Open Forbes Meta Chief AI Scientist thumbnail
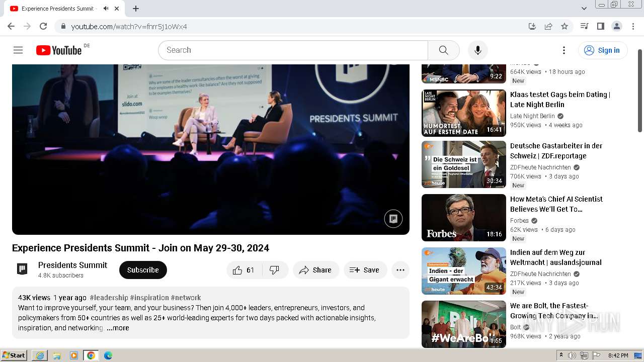Screen dimensions: 644x362 pos(464,218)
